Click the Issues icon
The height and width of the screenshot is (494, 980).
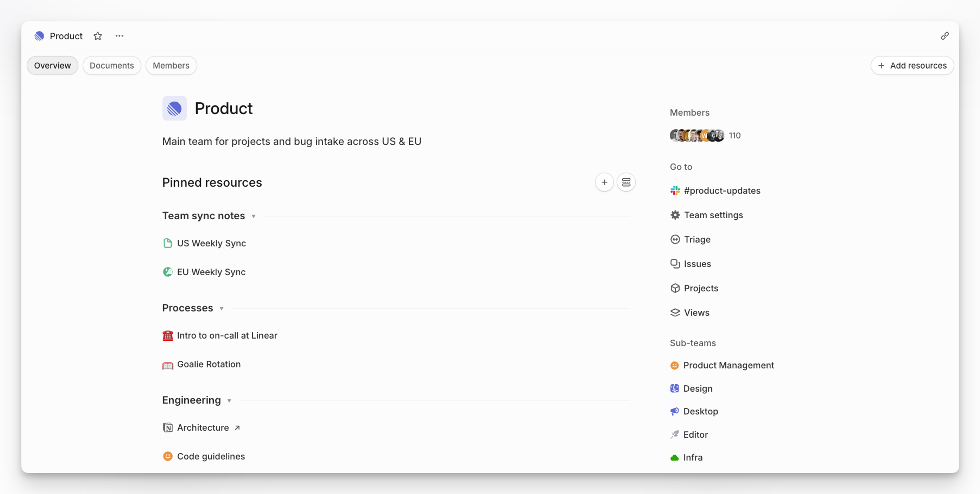(675, 264)
